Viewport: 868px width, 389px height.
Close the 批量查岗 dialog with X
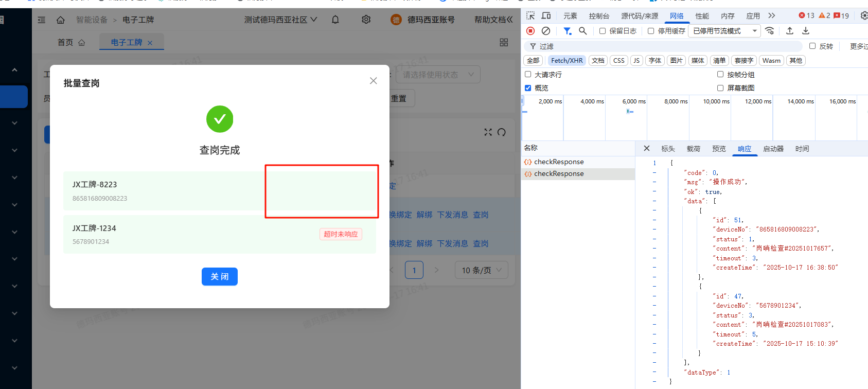(374, 81)
